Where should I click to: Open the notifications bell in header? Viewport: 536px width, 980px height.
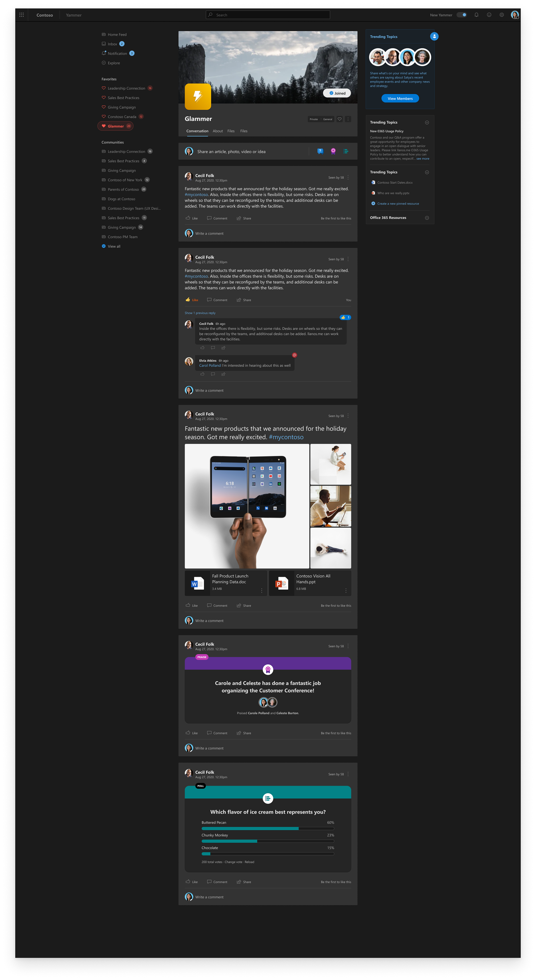coord(476,15)
